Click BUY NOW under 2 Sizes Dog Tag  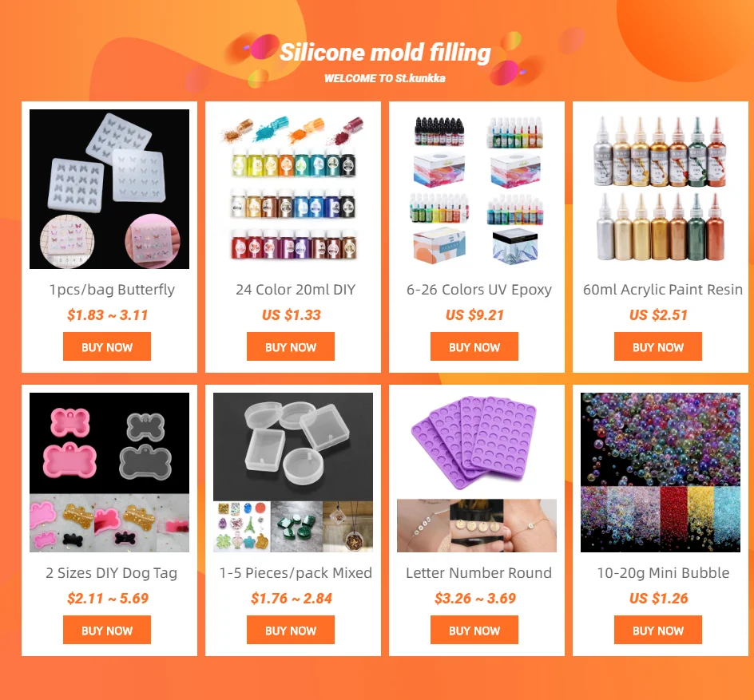pos(107,630)
